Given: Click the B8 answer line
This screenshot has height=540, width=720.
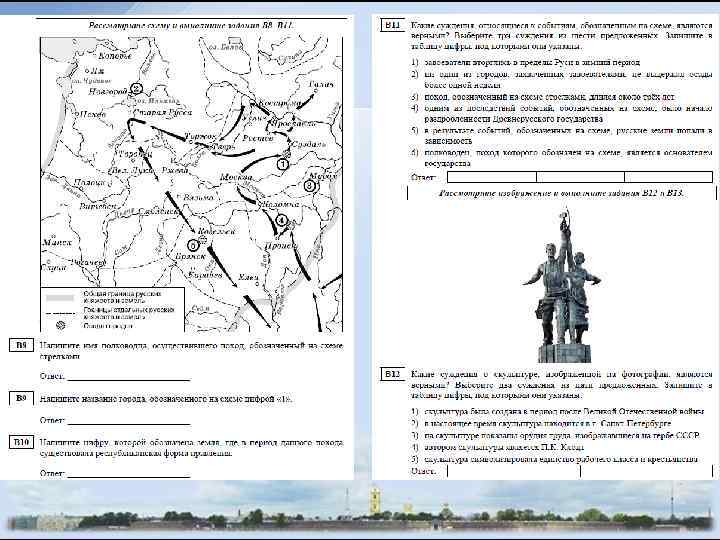Looking at the screenshot, I should pyautogui.click(x=129, y=379).
